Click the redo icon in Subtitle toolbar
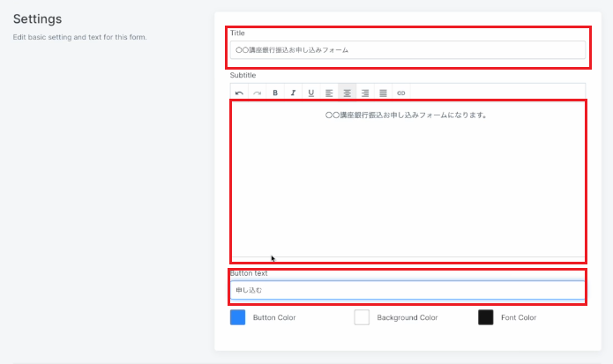This screenshot has height=364, width=613. pyautogui.click(x=258, y=93)
